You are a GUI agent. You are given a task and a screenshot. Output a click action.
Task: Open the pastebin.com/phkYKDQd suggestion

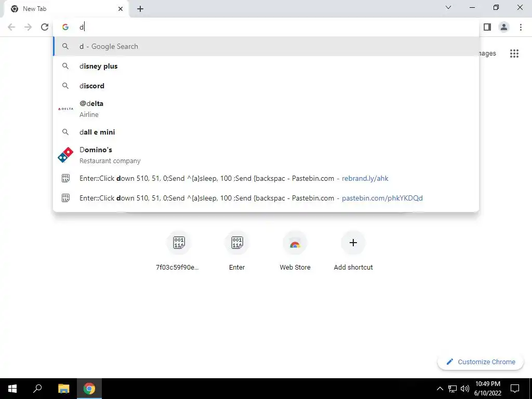tap(266, 198)
